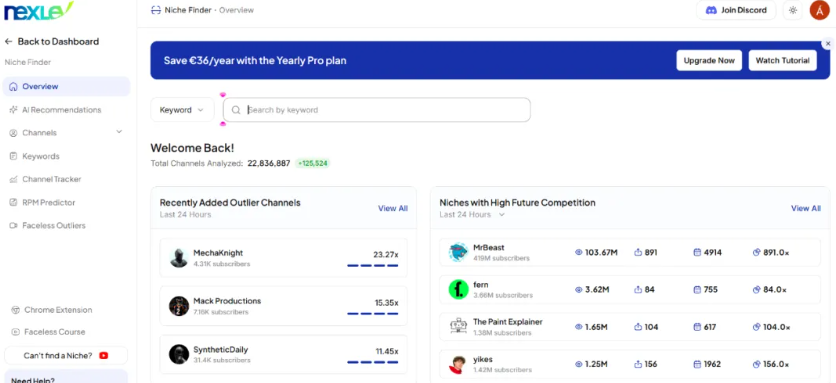Click the outlier score icon in yikes row
The height and width of the screenshot is (383, 836).
(x=756, y=364)
